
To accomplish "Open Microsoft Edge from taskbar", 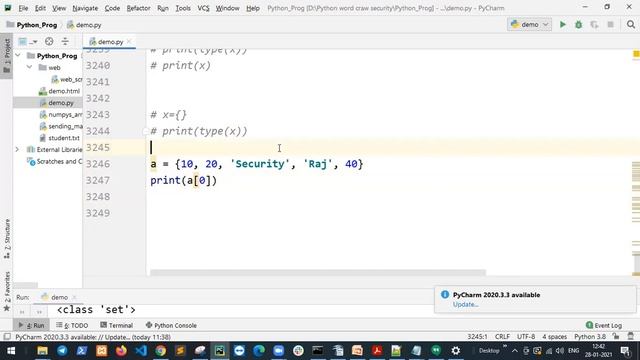I will [259, 351].
